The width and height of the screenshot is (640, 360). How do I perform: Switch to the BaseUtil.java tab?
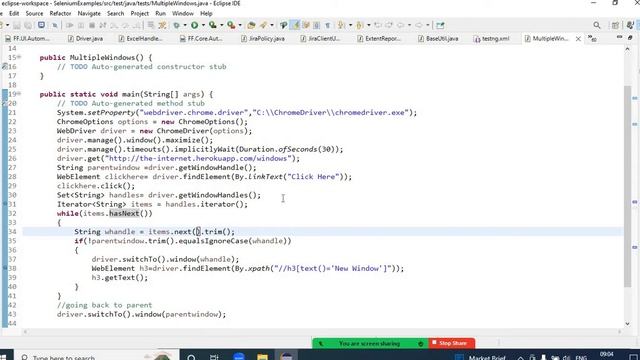click(x=438, y=38)
